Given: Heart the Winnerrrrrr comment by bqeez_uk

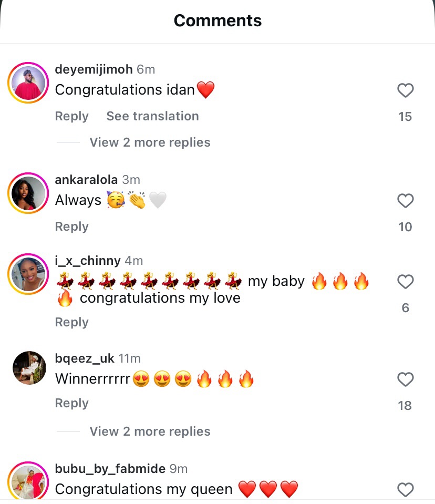Looking at the screenshot, I should click(405, 379).
